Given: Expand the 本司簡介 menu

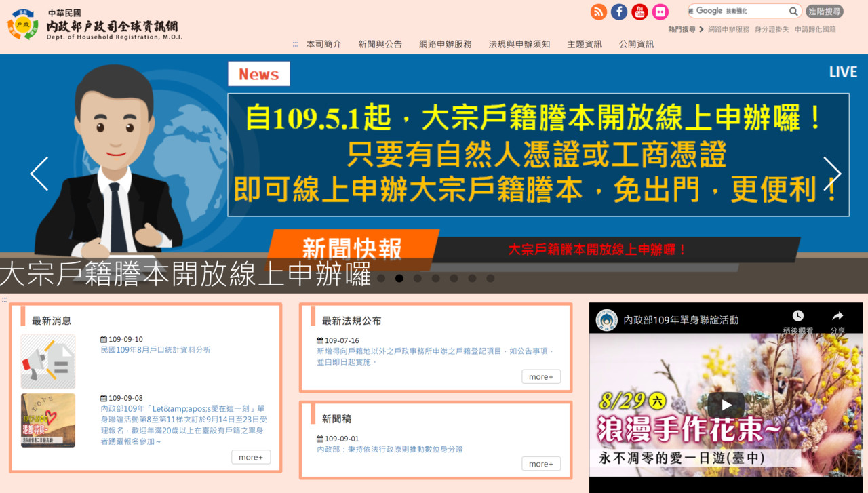Looking at the screenshot, I should pos(323,44).
